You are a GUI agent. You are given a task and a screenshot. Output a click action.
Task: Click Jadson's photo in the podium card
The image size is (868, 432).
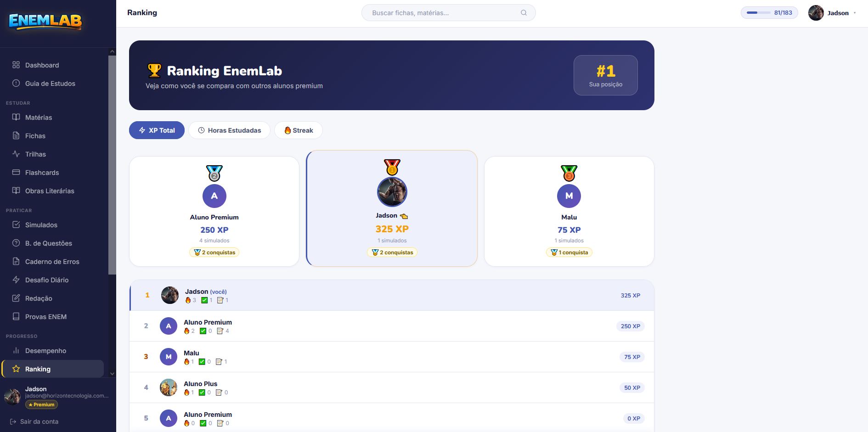tap(392, 192)
